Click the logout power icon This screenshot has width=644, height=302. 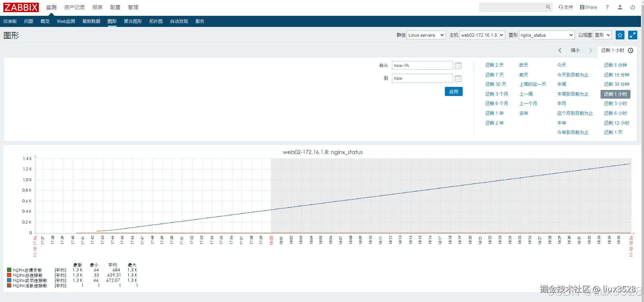633,7
